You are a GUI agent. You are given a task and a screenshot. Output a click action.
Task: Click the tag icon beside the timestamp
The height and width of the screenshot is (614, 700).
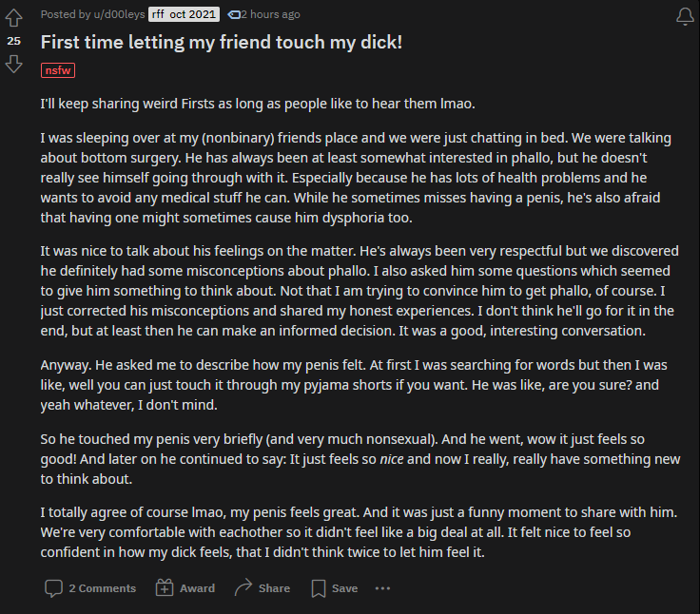(233, 14)
